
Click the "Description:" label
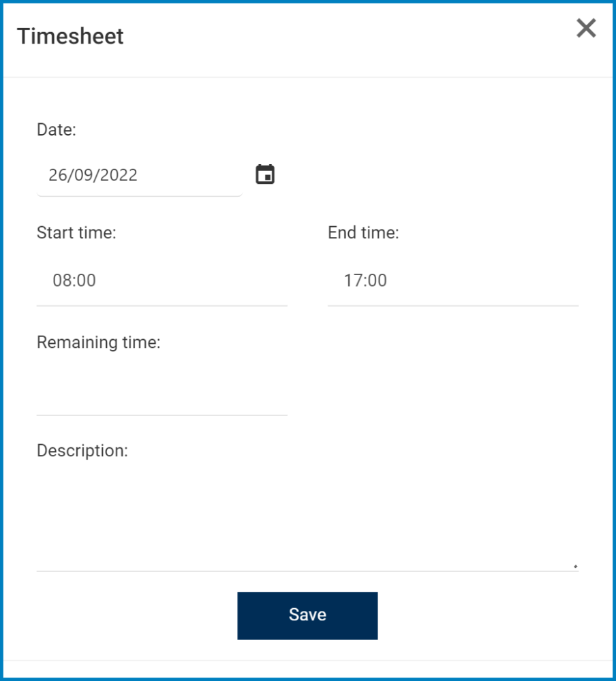(82, 451)
